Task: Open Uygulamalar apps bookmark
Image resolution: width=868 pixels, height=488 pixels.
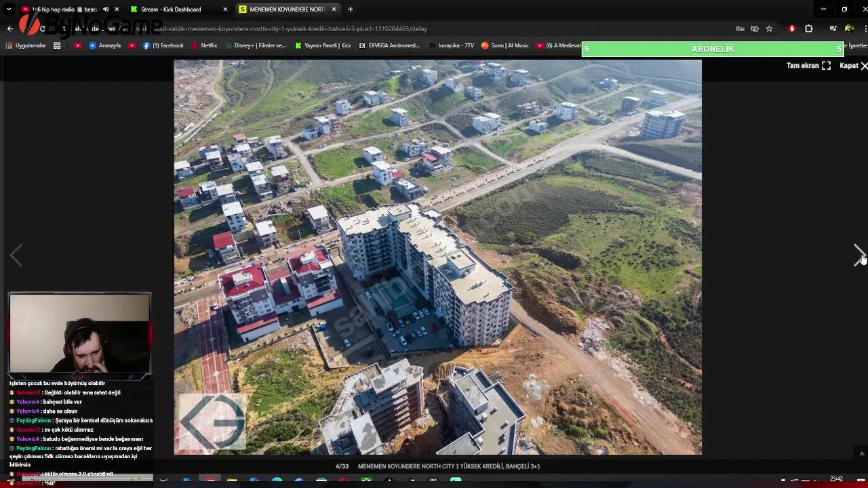Action: 26,45
